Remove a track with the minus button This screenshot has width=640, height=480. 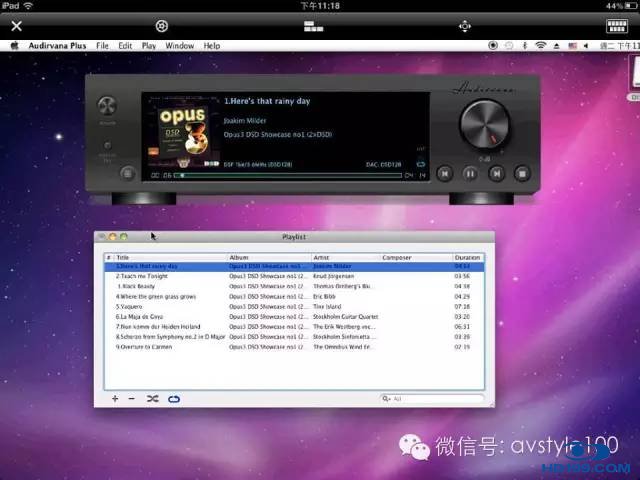pyautogui.click(x=131, y=399)
